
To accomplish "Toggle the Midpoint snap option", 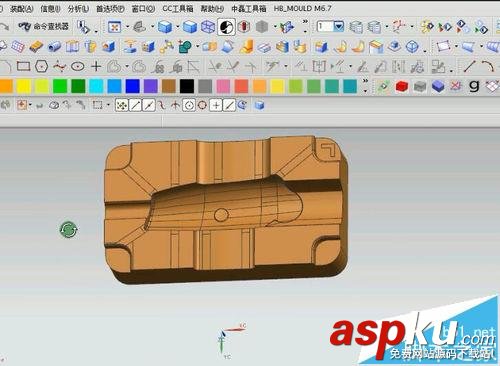I will click(x=149, y=105).
